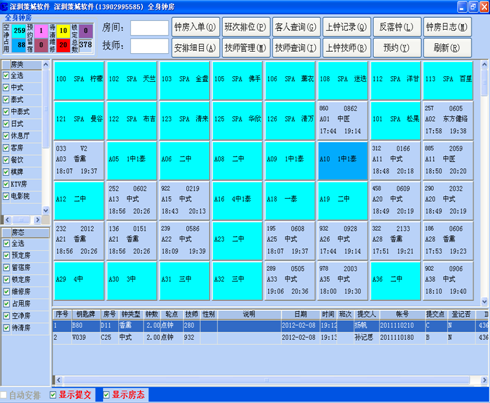This screenshot has width=490, height=403.
Task: Open 钟房日志(M) log
Action: [x=447, y=27]
